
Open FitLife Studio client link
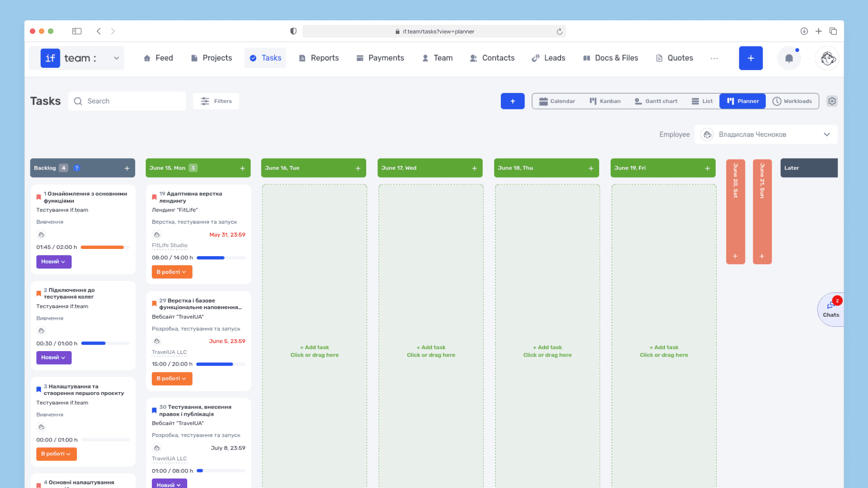pos(170,245)
